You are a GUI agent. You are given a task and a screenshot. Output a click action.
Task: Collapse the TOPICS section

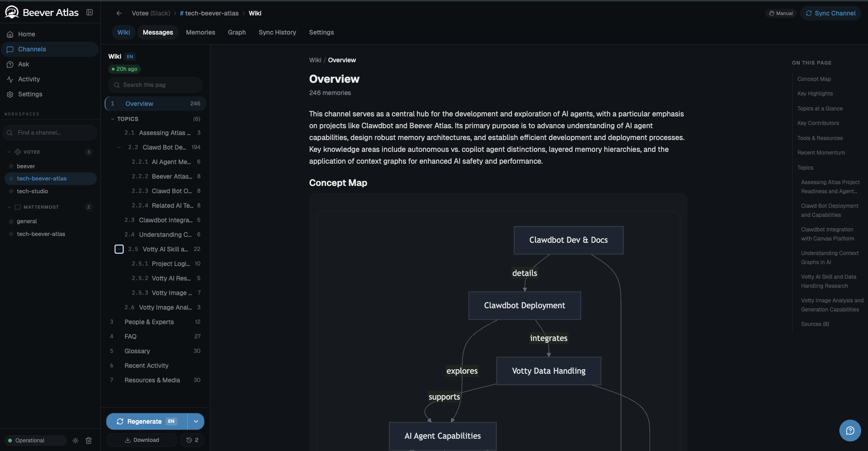[x=113, y=119]
